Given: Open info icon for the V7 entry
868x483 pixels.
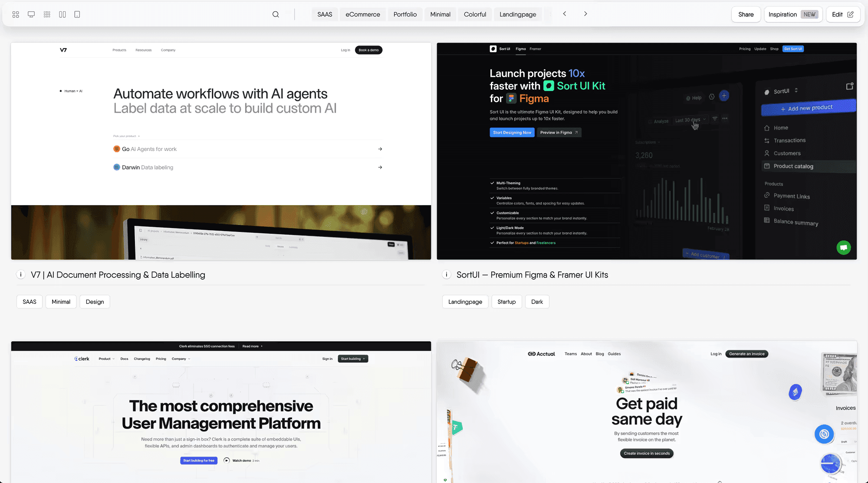Looking at the screenshot, I should (21, 274).
